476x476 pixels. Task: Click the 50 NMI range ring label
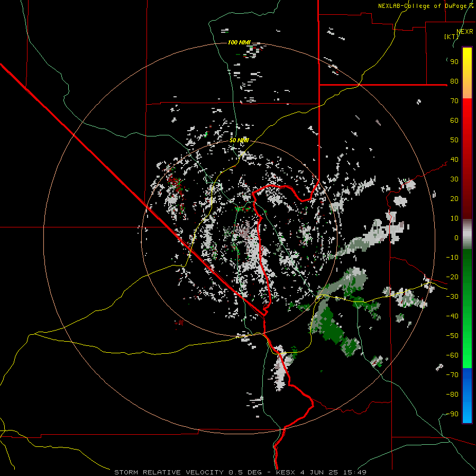239,140
